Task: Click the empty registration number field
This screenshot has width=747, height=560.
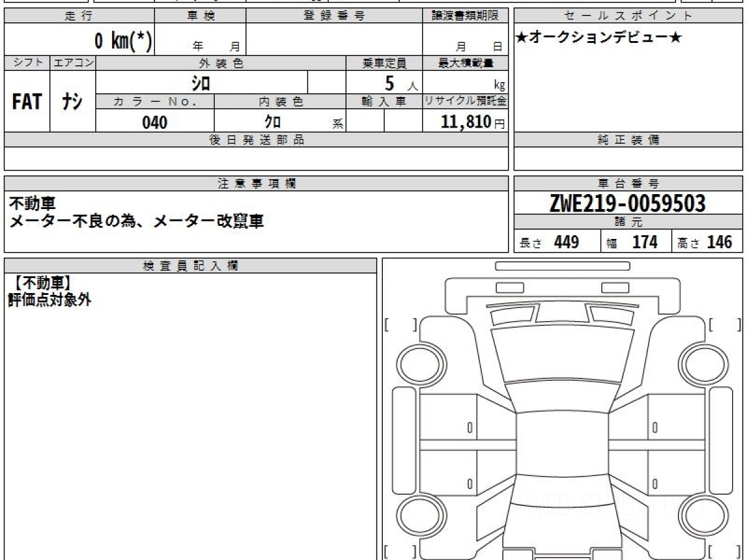Action: pos(334,39)
